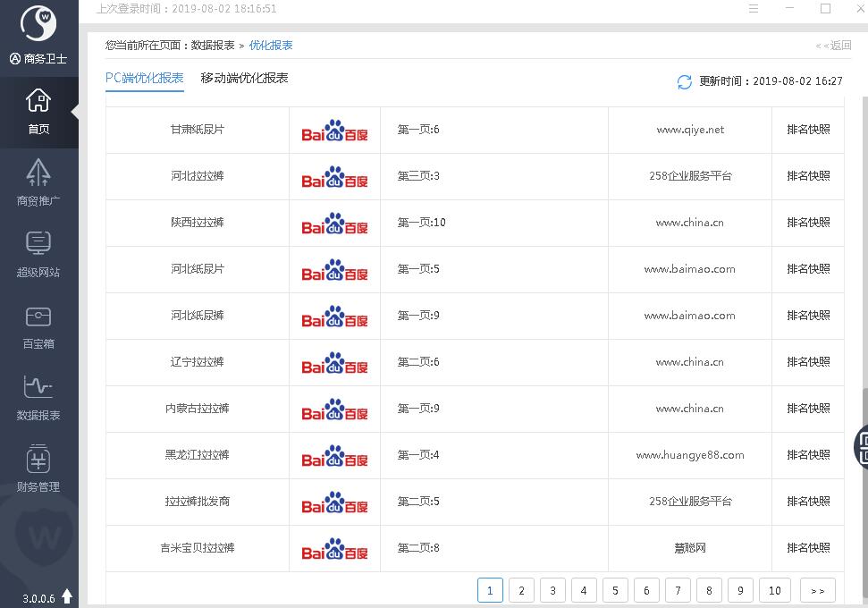Click the >> next pages button
868x608 pixels.
click(x=818, y=590)
